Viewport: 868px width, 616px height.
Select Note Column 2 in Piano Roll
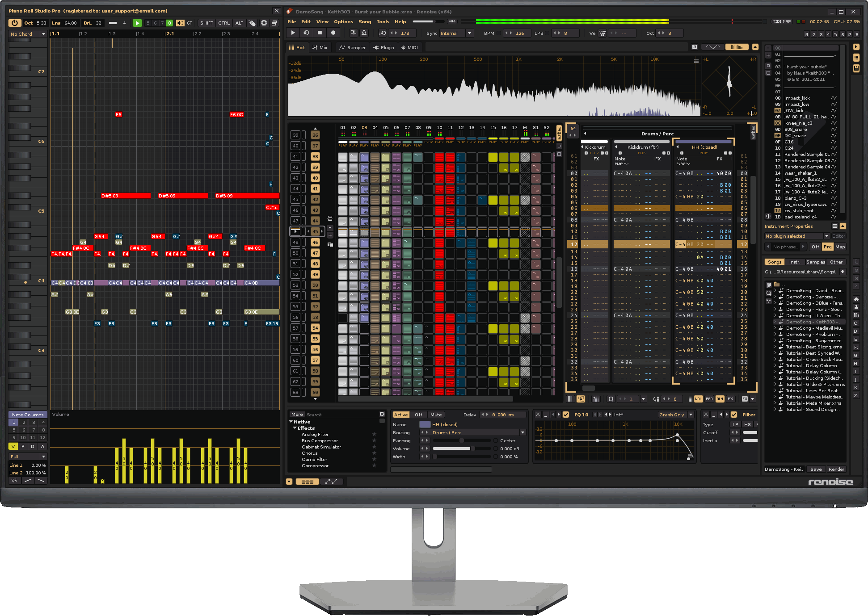(24, 422)
